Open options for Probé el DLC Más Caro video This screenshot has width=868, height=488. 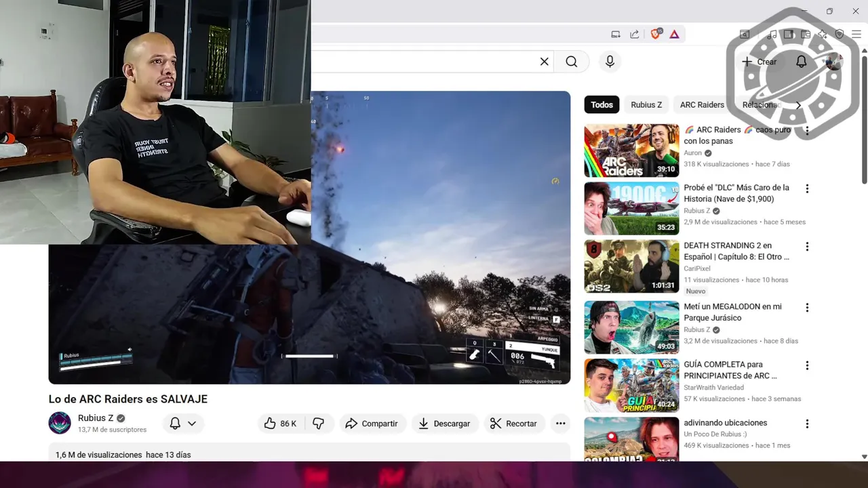[x=807, y=188]
